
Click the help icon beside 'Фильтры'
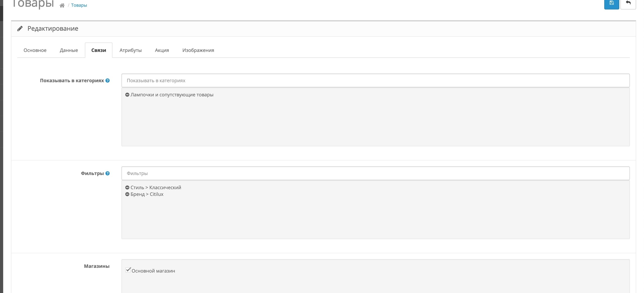point(107,173)
